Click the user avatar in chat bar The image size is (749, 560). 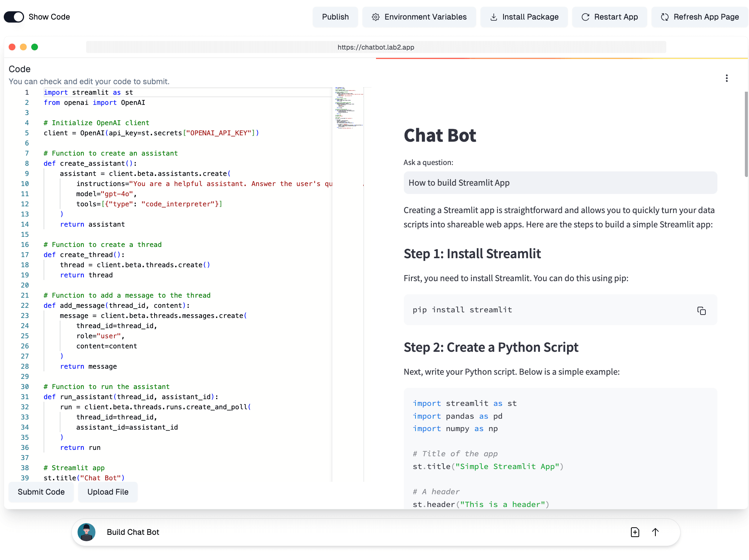click(x=86, y=532)
